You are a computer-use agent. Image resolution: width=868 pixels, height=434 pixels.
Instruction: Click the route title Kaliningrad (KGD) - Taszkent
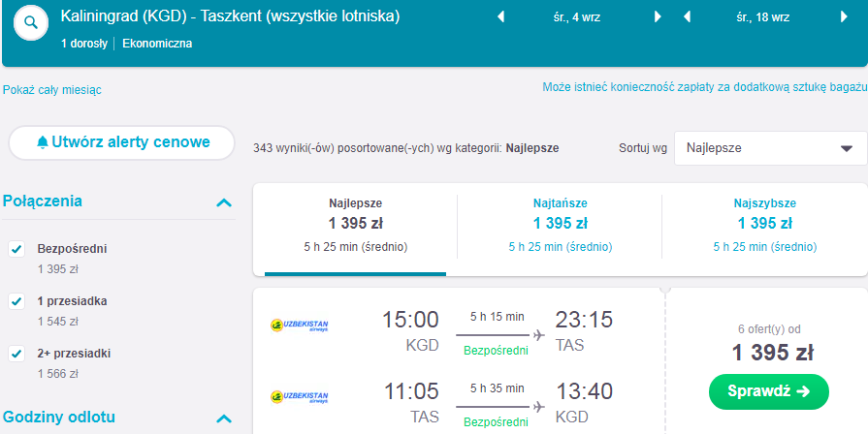(230, 17)
